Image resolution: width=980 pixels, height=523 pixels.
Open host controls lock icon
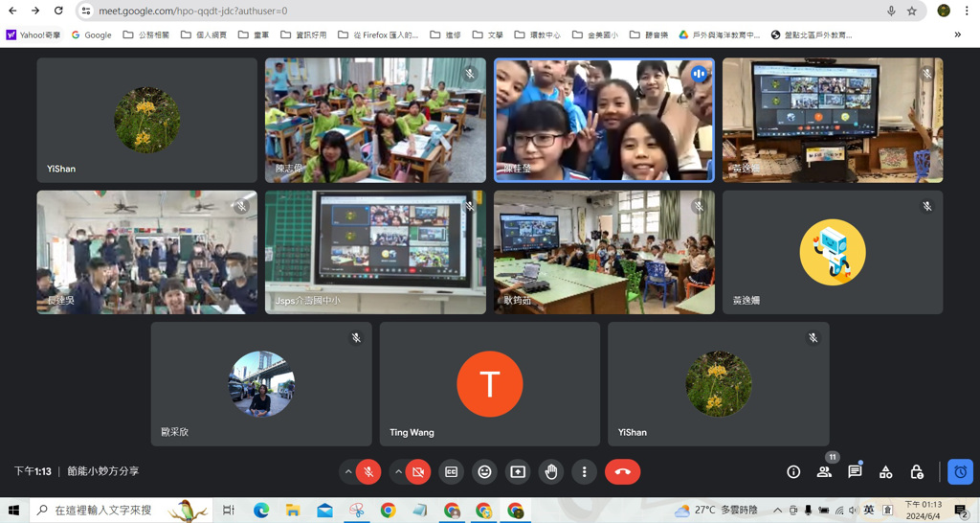[x=916, y=471]
